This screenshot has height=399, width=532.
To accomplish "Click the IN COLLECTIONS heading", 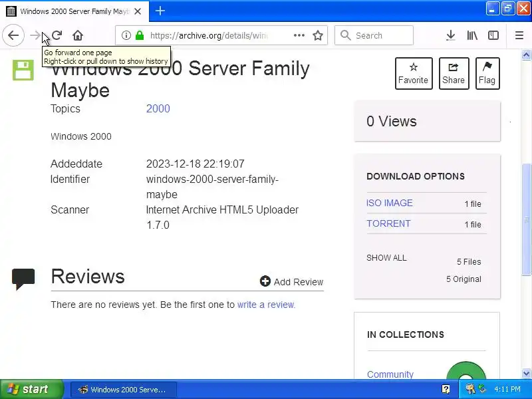I will pyautogui.click(x=406, y=334).
